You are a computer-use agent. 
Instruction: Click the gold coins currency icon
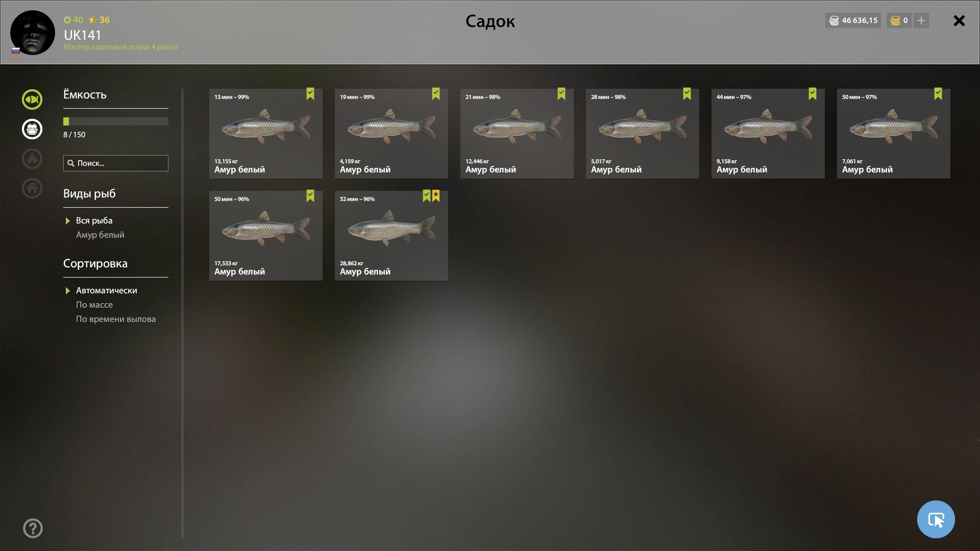pos(895,20)
